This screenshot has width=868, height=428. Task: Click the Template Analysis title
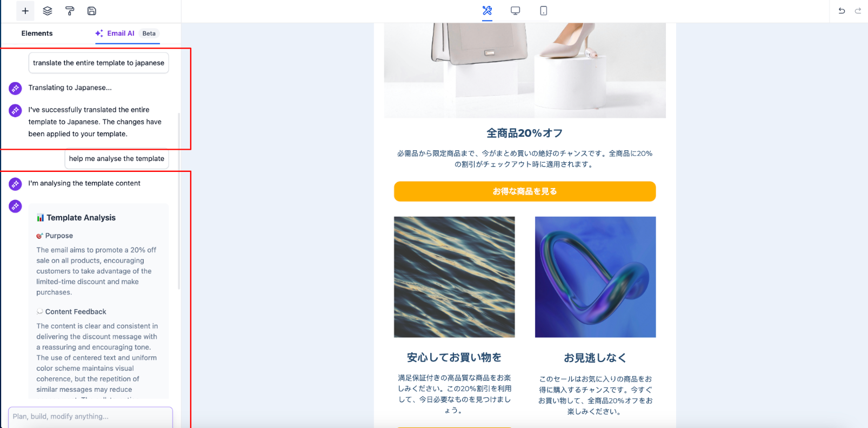tap(81, 218)
